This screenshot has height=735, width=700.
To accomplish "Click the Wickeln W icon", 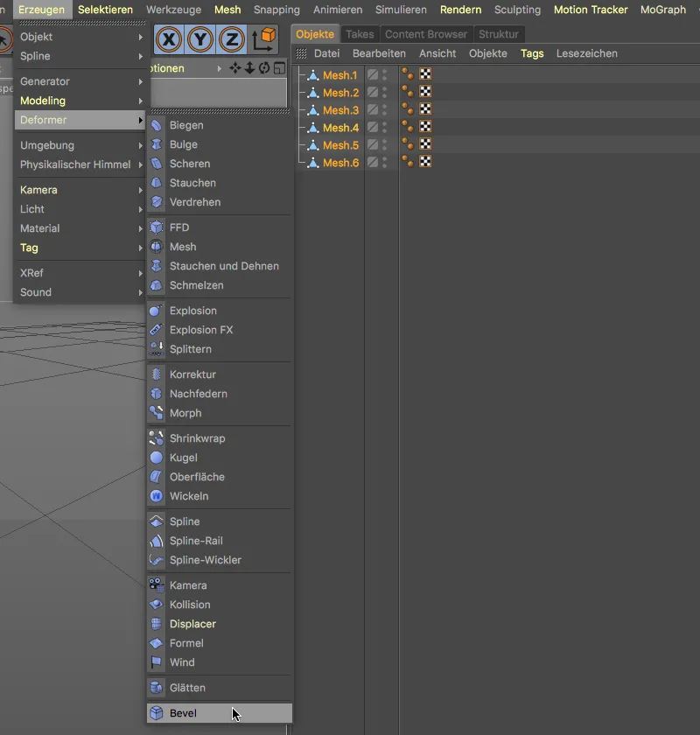I will point(156,495).
